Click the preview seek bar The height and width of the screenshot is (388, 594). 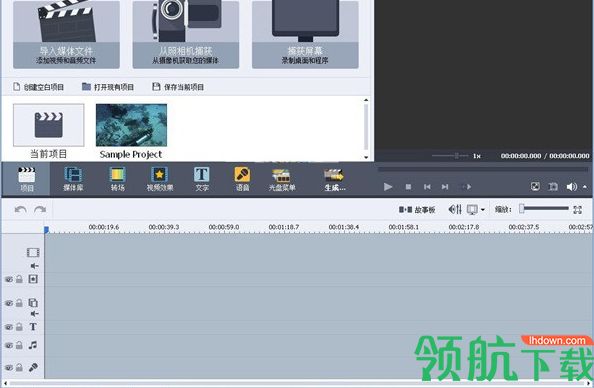483,169
